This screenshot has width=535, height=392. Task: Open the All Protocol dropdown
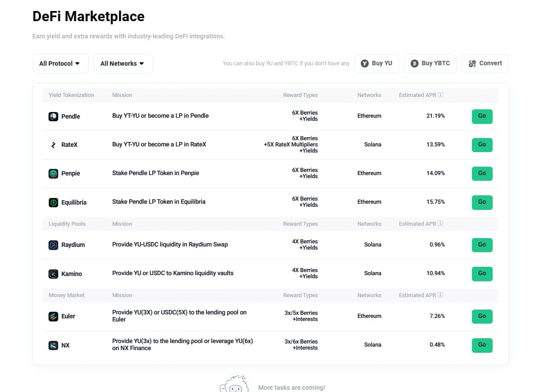pos(60,63)
